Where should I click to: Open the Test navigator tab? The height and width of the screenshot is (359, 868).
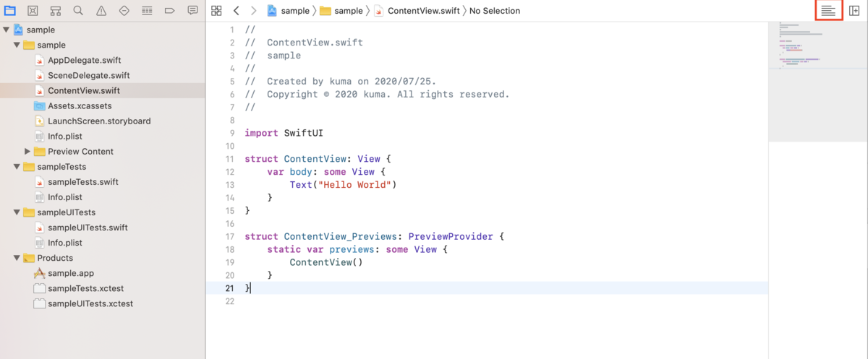point(124,11)
